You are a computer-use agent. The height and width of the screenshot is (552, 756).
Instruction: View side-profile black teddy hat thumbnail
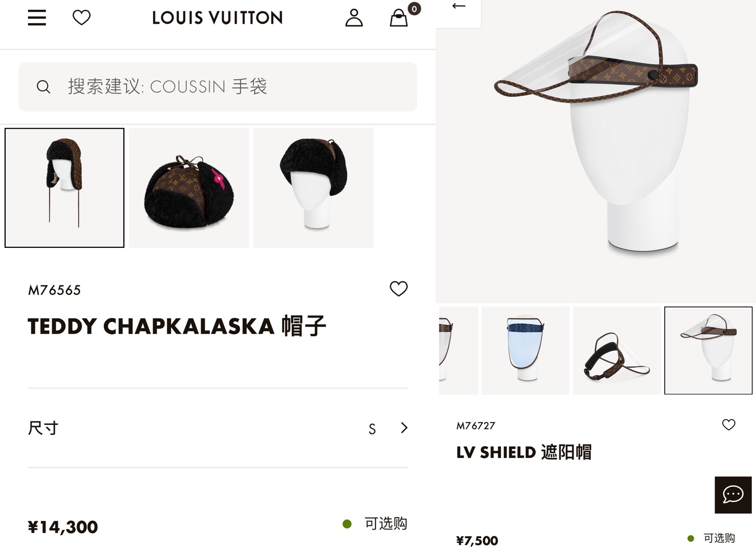coord(314,188)
